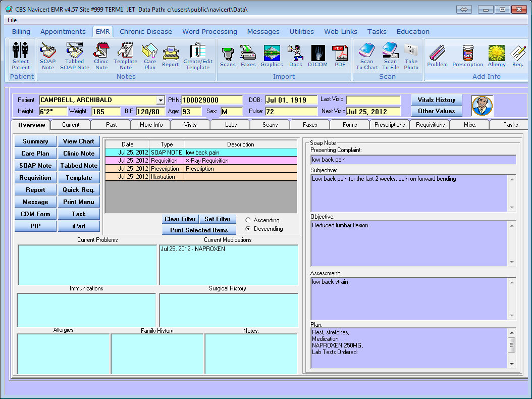Import Graphics using the toolbar icon

click(x=272, y=56)
